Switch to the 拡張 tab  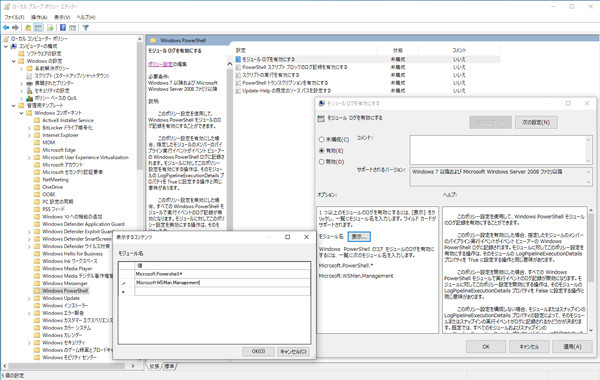154,366
